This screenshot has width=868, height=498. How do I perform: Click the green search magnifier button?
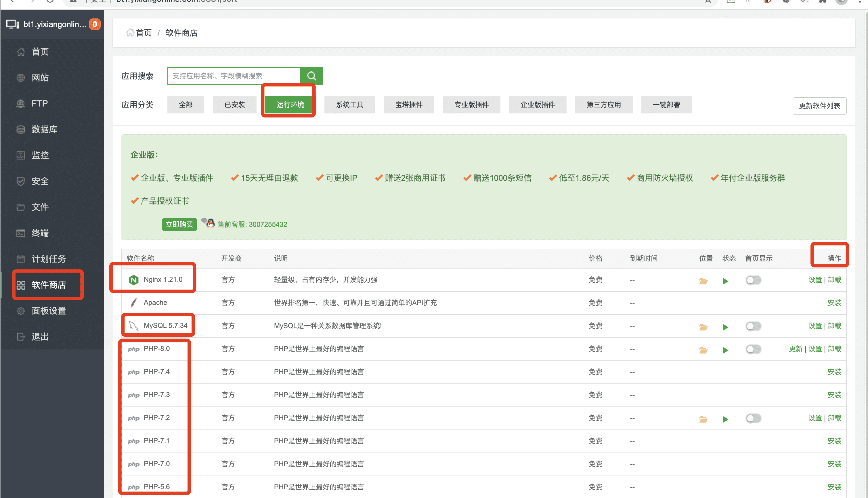pos(311,76)
